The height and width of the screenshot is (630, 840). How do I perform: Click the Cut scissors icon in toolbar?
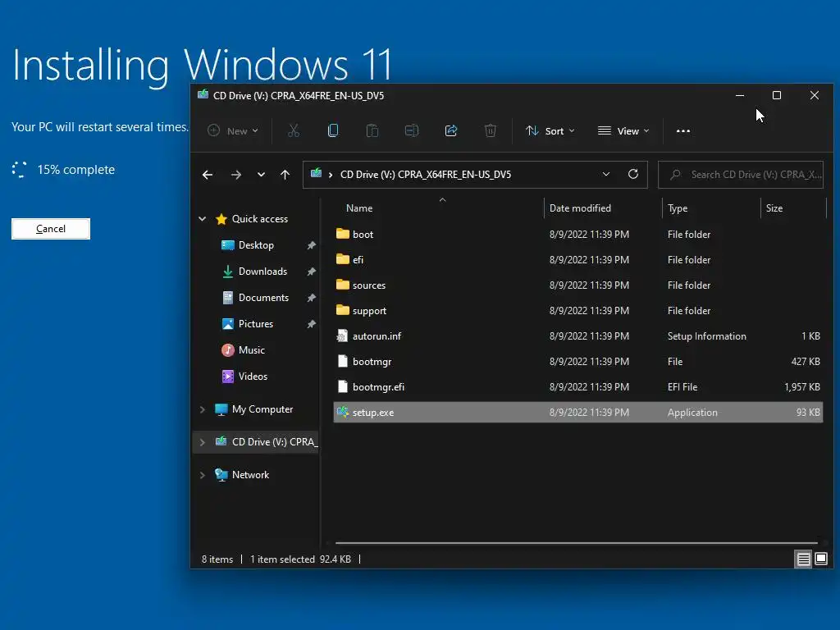294,130
